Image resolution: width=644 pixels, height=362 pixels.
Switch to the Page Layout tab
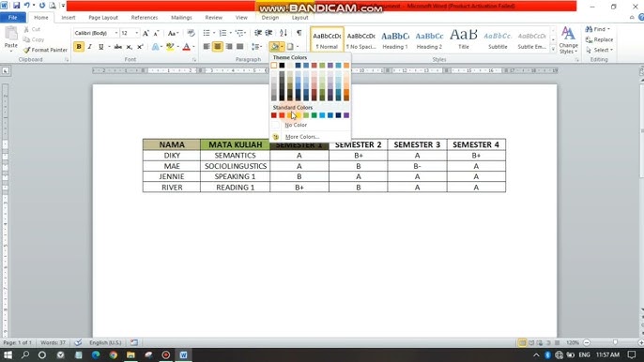[103, 17]
